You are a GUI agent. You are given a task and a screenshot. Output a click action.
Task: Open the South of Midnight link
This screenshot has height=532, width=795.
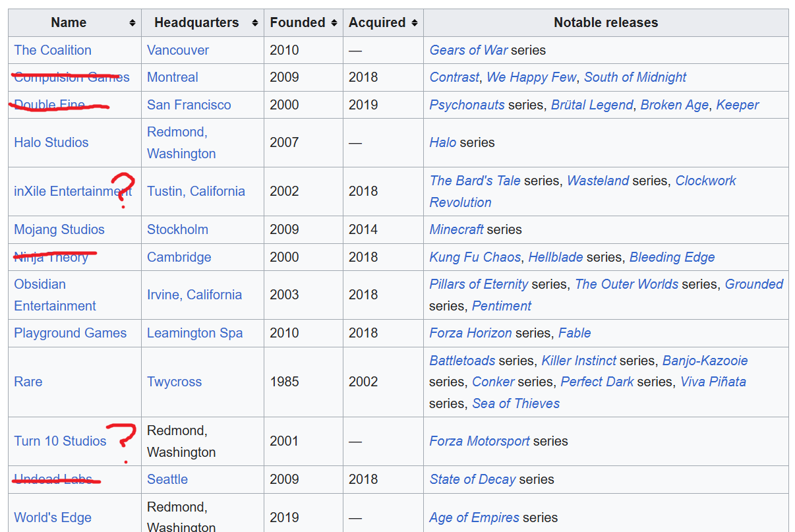coord(635,77)
